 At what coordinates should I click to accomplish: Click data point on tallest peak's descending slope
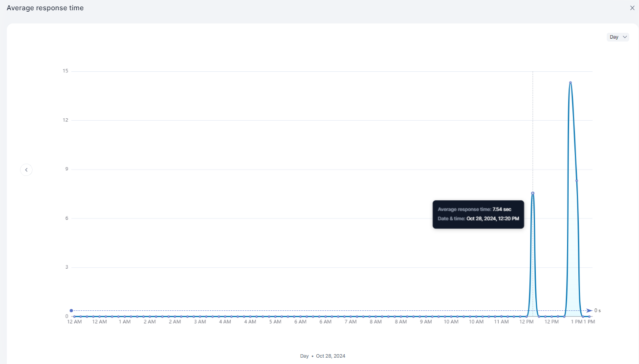click(x=577, y=181)
